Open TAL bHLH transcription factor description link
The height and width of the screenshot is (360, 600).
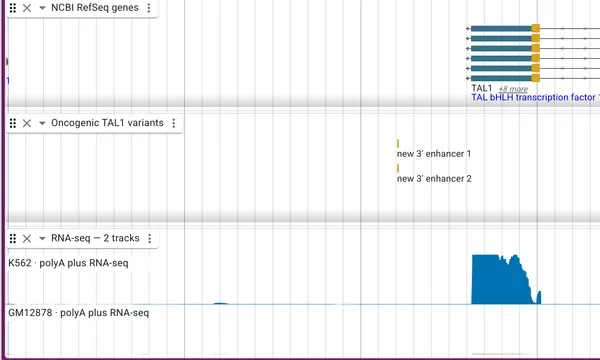coord(535,98)
